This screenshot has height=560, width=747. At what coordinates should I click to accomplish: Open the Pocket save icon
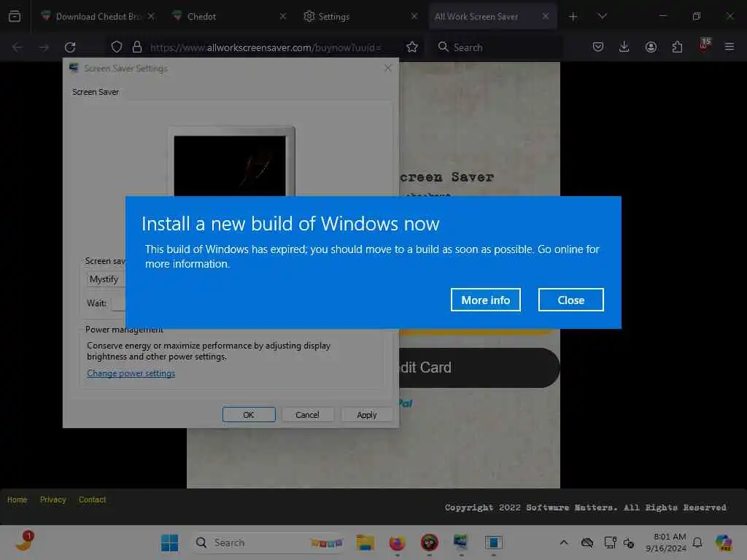tap(598, 47)
